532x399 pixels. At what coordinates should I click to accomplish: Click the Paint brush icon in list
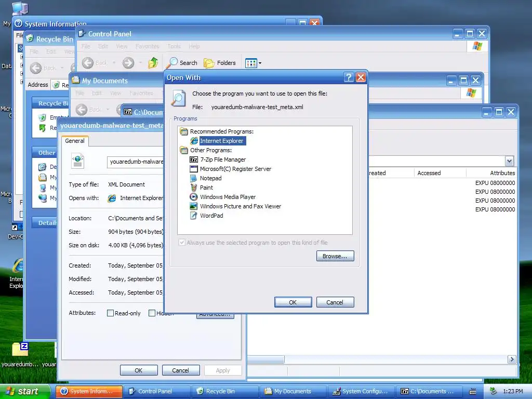[x=194, y=188]
